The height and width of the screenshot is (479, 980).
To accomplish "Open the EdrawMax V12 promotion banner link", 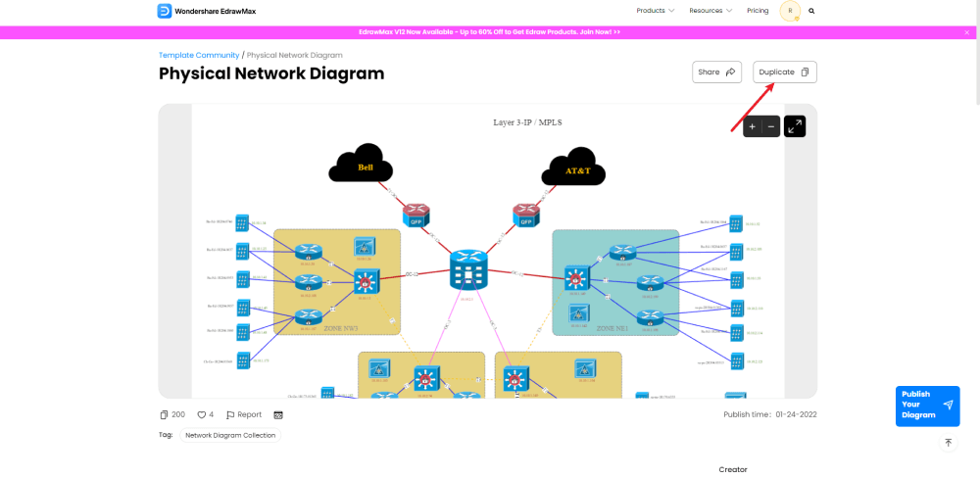I will [490, 32].
